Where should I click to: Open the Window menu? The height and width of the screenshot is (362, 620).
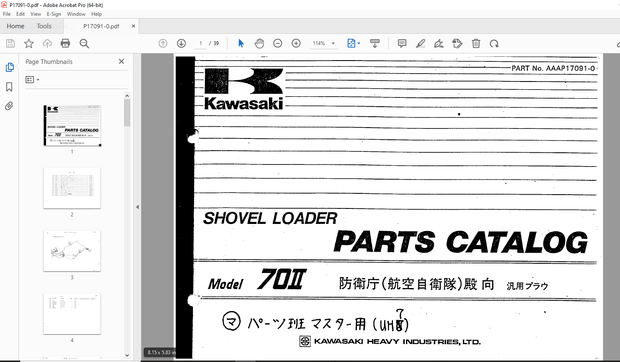pyautogui.click(x=76, y=14)
